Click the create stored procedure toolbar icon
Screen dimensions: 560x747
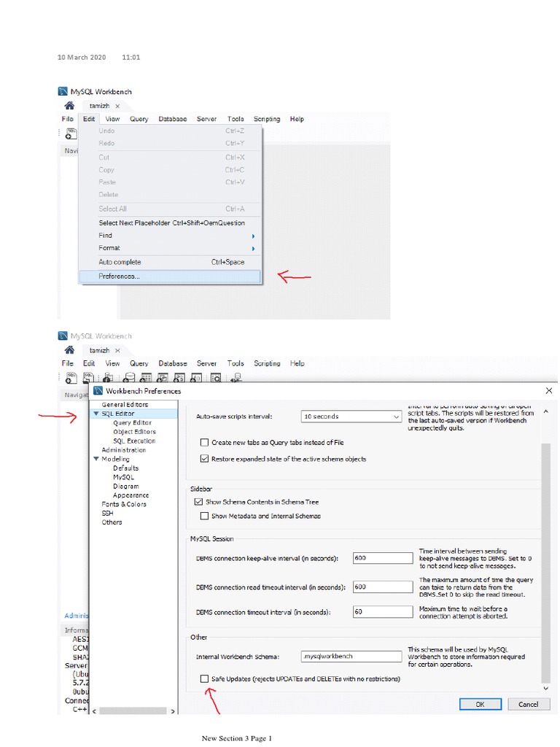click(179, 378)
